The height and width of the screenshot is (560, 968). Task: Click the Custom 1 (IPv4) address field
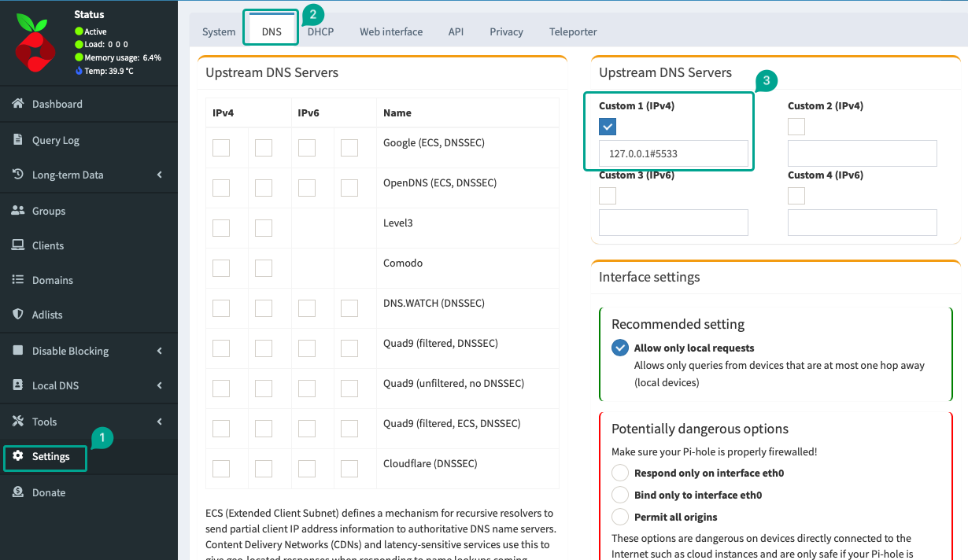pos(673,154)
